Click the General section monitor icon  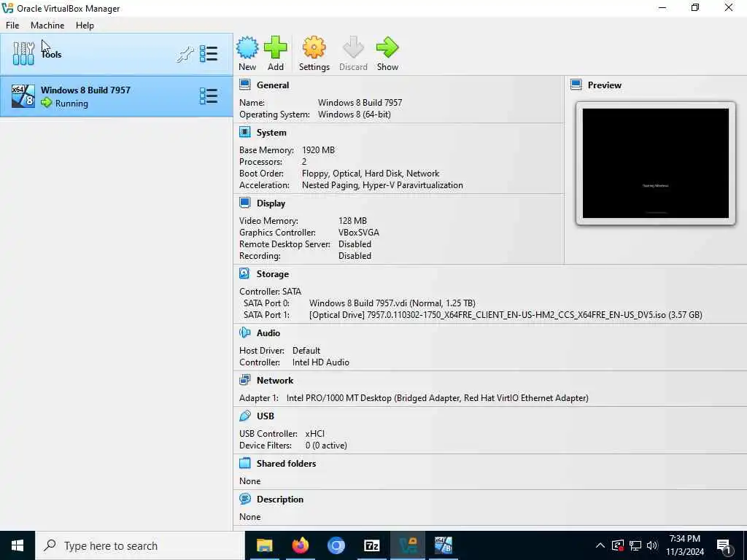pos(245,85)
